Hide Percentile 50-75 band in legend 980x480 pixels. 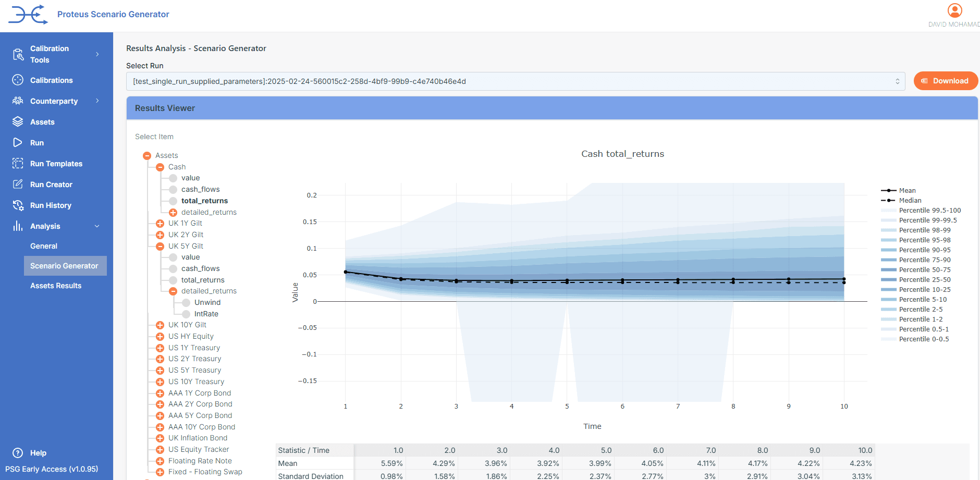924,270
